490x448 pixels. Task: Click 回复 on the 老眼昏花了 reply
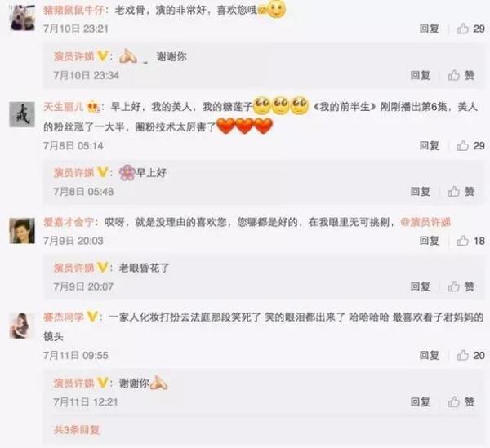point(421,286)
